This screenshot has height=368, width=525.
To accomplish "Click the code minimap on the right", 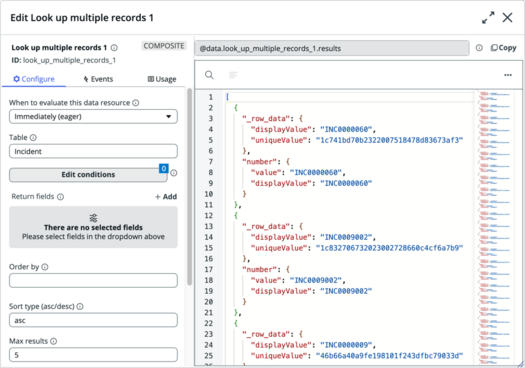I will coord(495,228).
